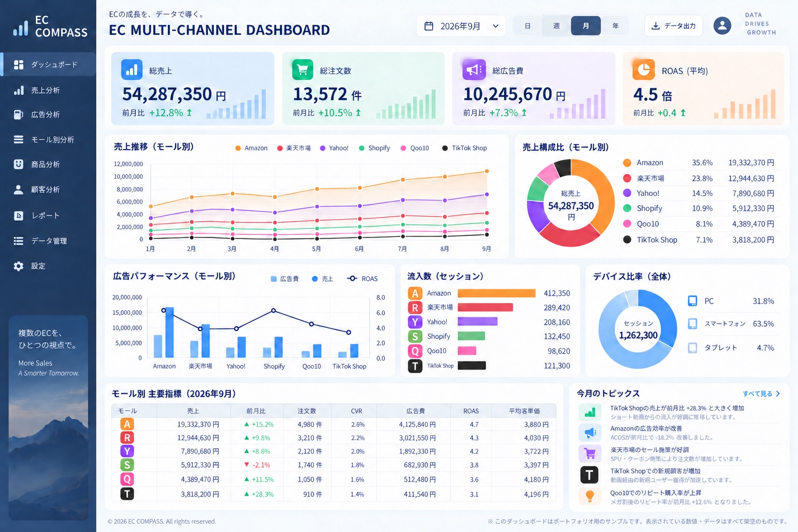Switch period toggle to 週
This screenshot has width=798, height=532.
coord(556,26)
